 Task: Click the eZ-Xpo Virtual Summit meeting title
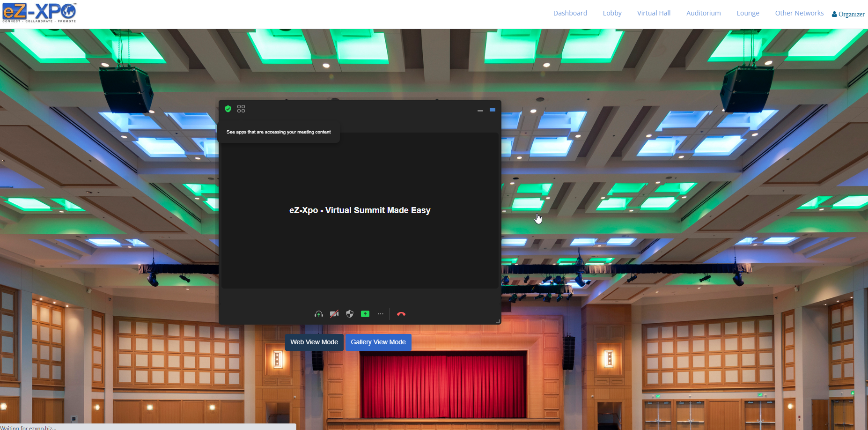(x=360, y=210)
